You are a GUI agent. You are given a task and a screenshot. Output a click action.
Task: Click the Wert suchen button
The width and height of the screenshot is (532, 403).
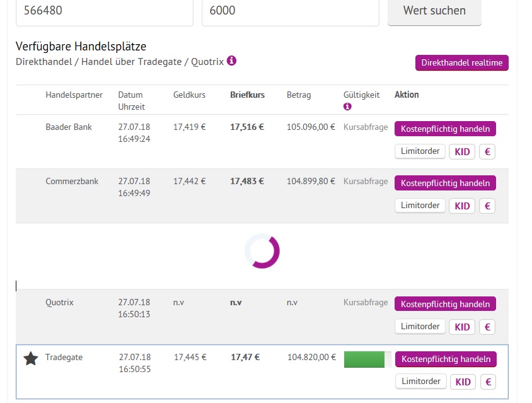coord(434,10)
